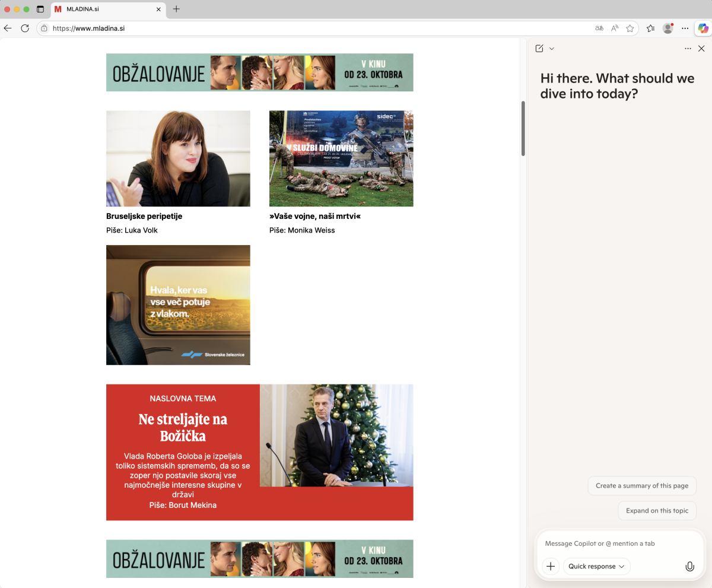Open the Bruseljske peripetije article link

(144, 216)
